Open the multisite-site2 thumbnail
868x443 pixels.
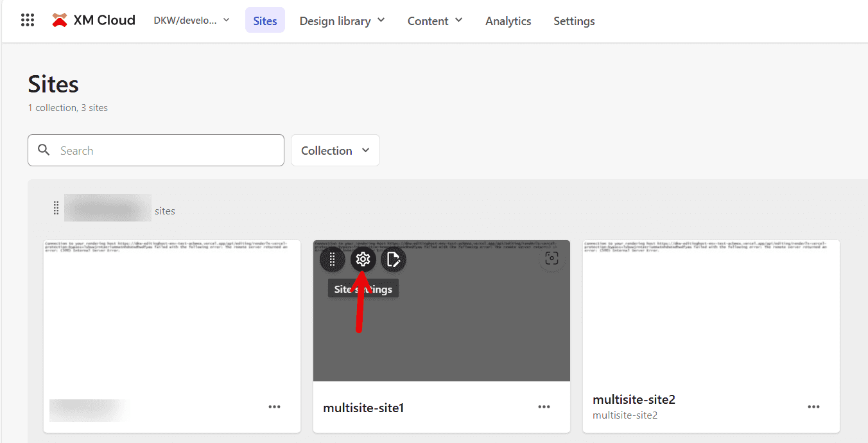(711, 311)
